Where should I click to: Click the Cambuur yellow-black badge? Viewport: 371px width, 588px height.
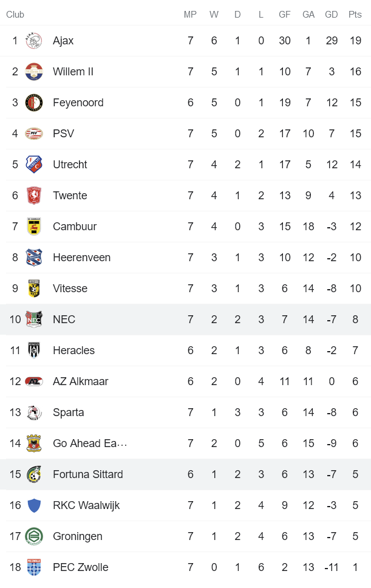34,227
